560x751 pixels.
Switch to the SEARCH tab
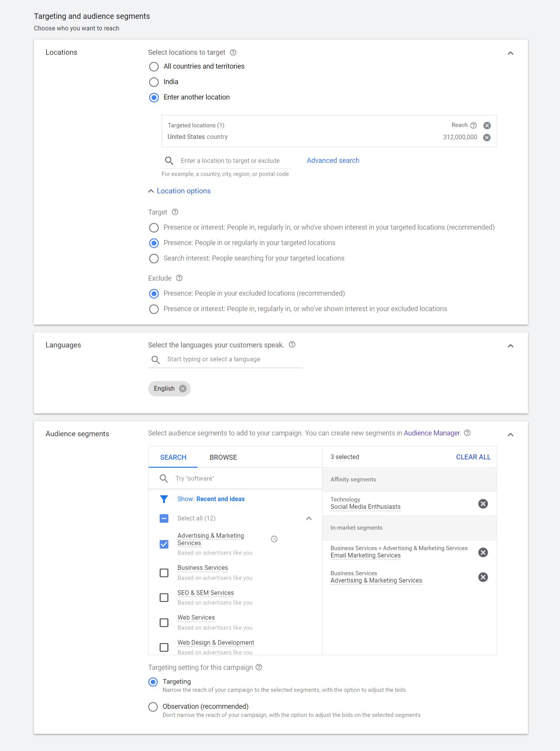[x=173, y=457]
